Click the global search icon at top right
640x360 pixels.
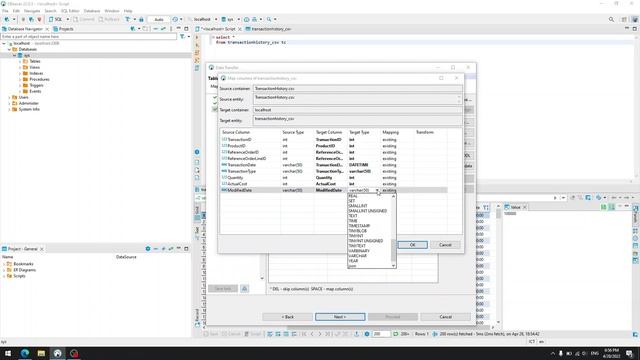point(611,19)
